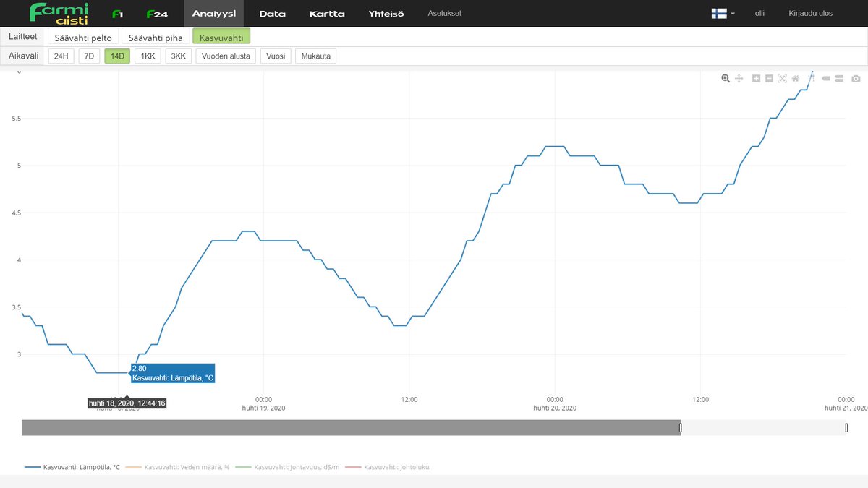
Task: Toggle Kasvuvahti: Johtoluku legend trace
Action: click(x=388, y=467)
